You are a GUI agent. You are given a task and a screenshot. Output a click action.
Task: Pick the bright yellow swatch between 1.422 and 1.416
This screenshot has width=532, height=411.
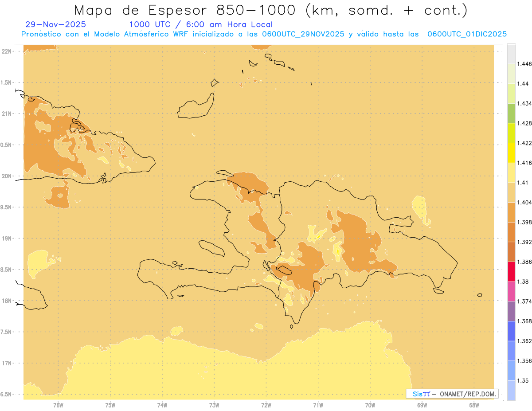[x=511, y=153]
